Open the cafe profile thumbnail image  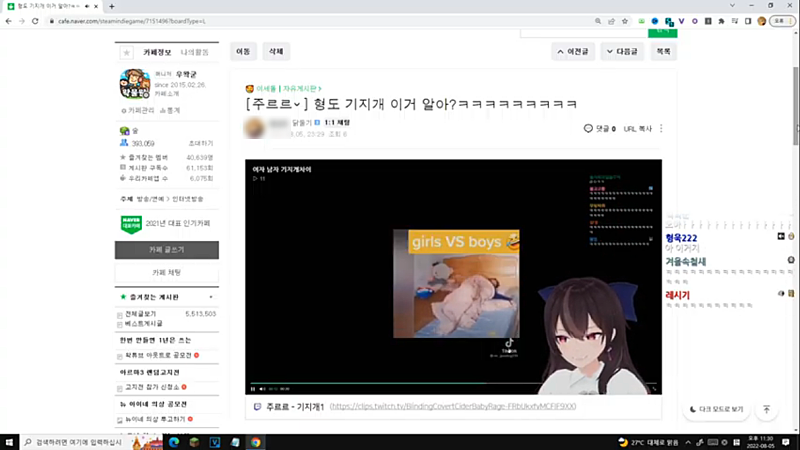pos(135,84)
